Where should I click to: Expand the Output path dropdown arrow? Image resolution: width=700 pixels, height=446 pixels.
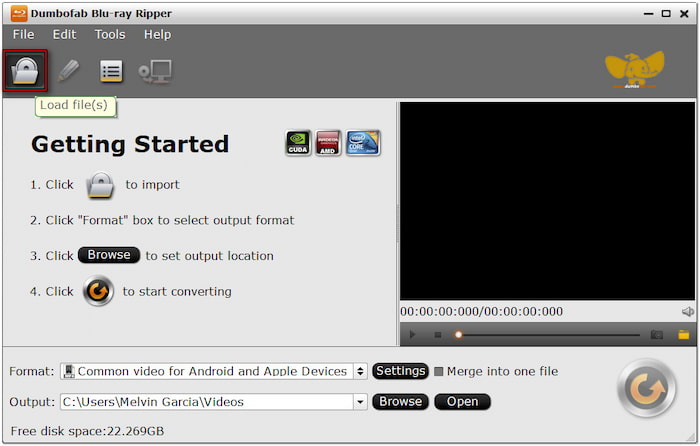click(360, 402)
